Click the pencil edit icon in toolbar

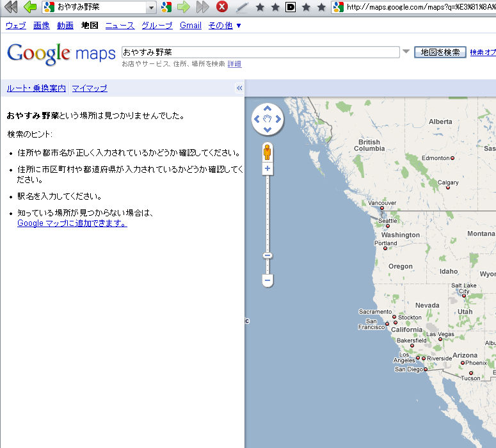point(243,7)
